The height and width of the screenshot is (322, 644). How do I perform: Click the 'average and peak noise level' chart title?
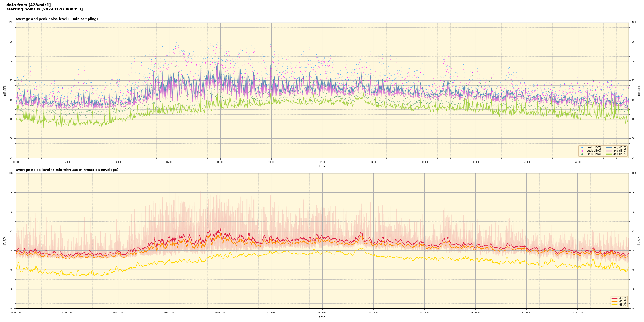[57, 19]
